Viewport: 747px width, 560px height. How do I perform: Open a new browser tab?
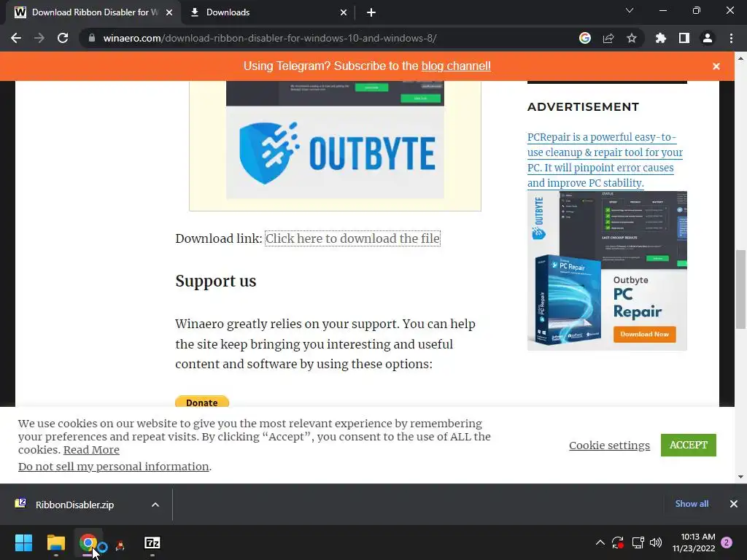tap(371, 12)
